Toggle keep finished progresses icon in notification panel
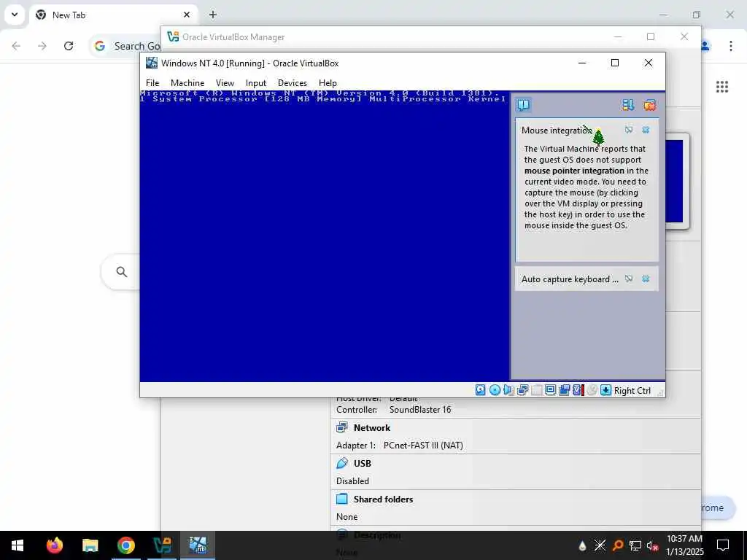Image resolution: width=747 pixels, height=560 pixels. click(628, 105)
